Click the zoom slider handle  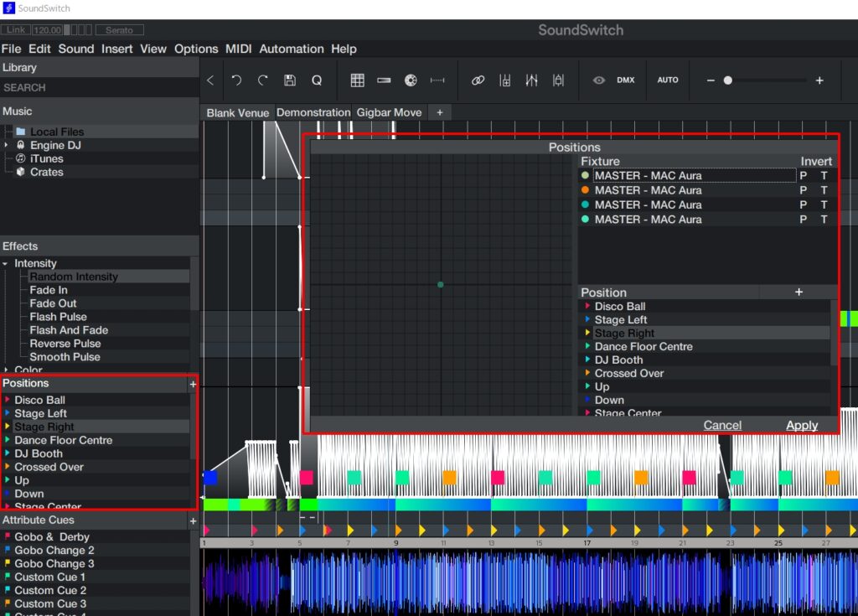point(728,80)
